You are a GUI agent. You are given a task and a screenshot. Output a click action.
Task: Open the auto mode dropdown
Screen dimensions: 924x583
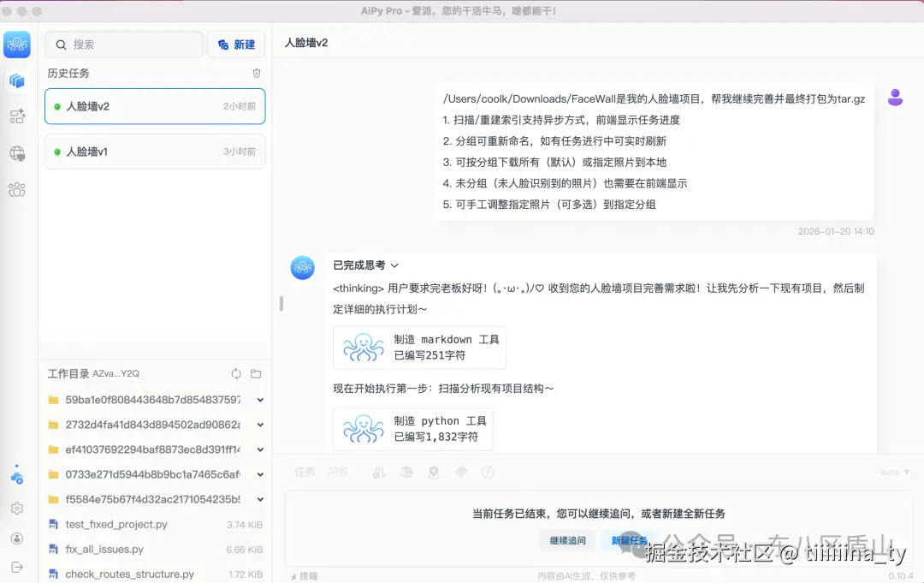[x=893, y=472]
